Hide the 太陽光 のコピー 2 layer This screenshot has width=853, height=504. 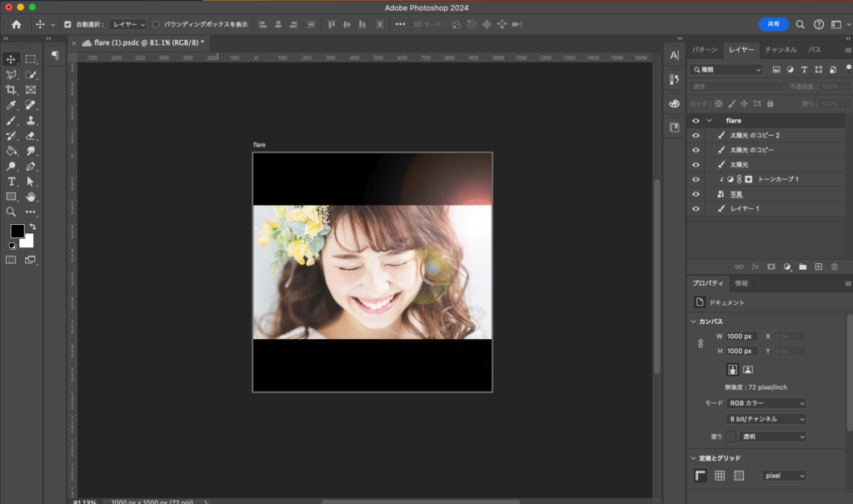point(696,135)
